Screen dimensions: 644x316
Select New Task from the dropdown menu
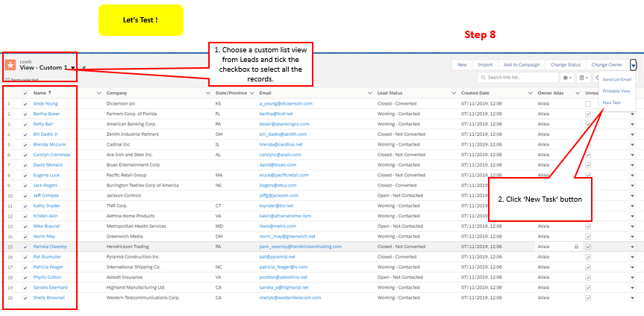click(611, 102)
